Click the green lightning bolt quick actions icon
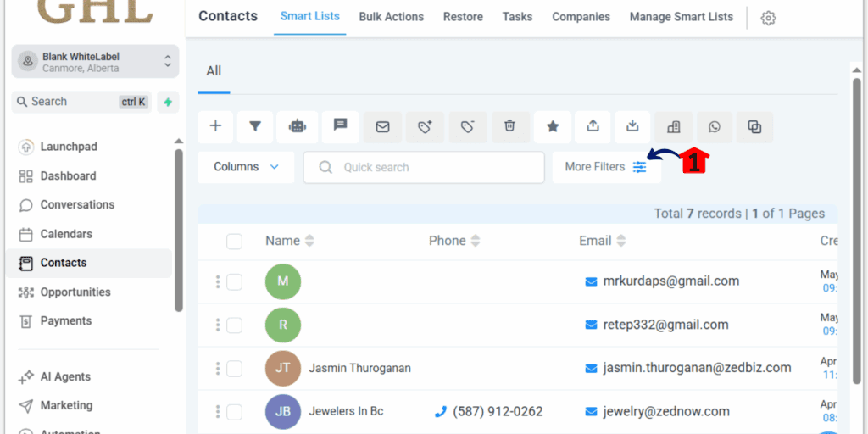 (x=168, y=102)
